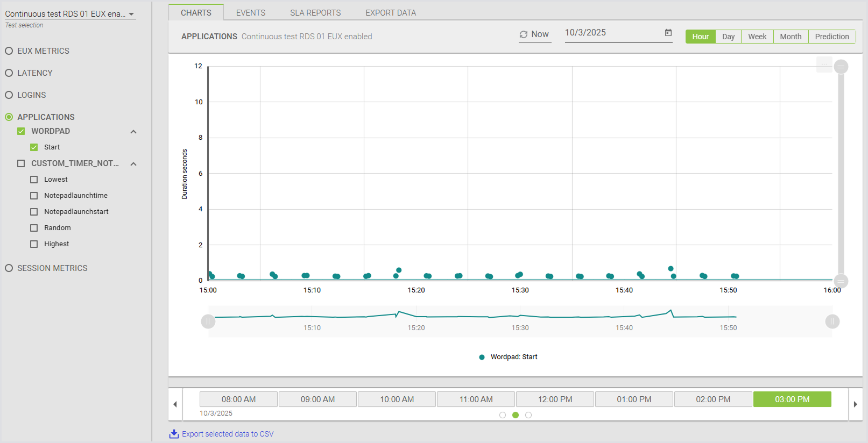The height and width of the screenshot is (443, 868).
Task: Select the 11:00 AM hour block
Action: tap(476, 399)
